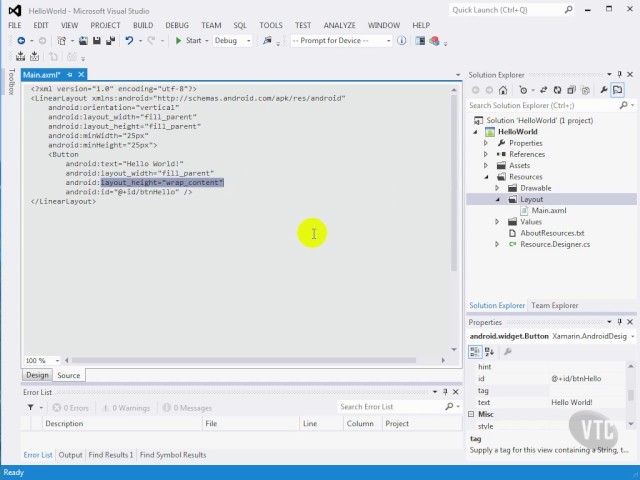
Task: Open the Start button dropdown arrow
Action: tap(207, 41)
